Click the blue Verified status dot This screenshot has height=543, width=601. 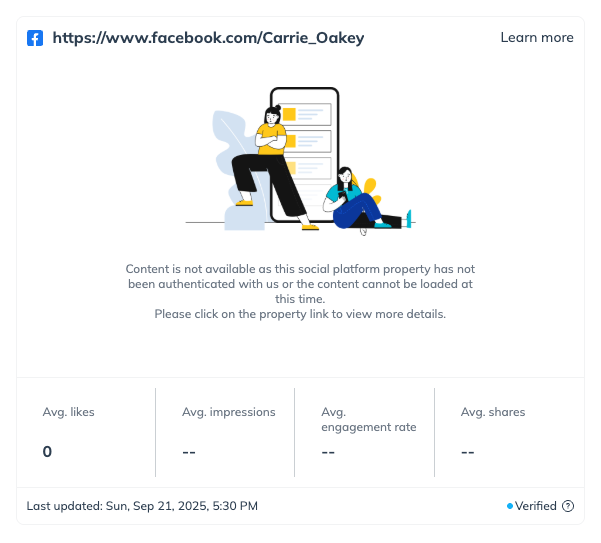coord(510,506)
